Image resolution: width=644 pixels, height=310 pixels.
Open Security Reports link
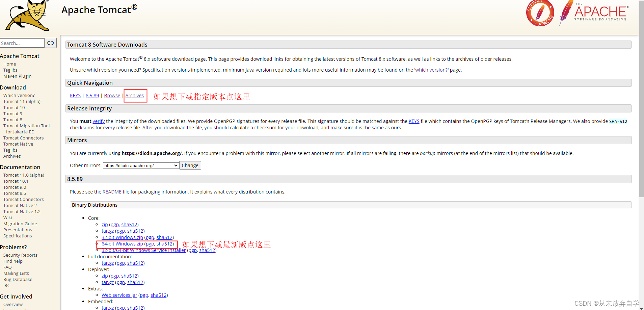[20, 255]
